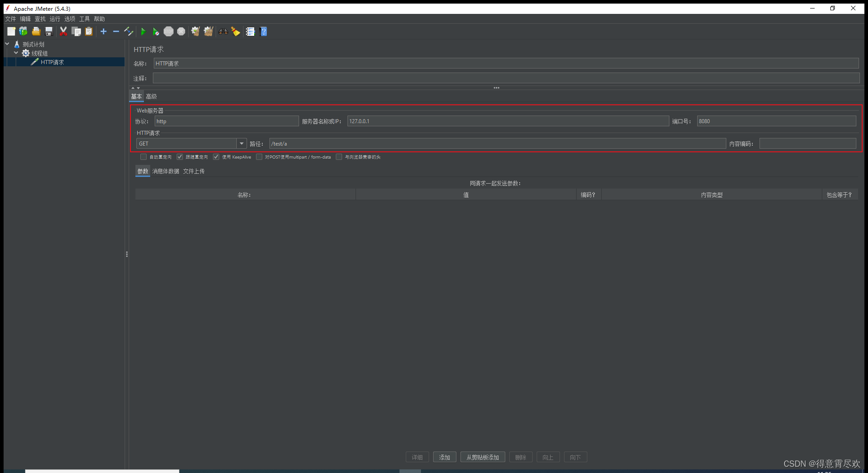Switch to the 高级 tab
868x473 pixels.
tap(151, 96)
